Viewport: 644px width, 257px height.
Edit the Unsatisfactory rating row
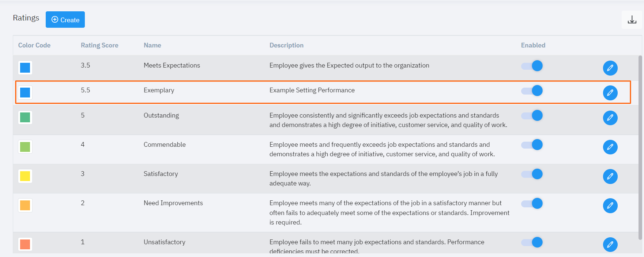coord(610,245)
